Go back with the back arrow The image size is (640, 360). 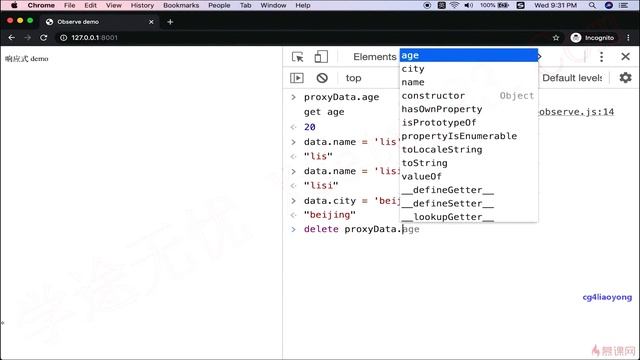click(x=11, y=38)
